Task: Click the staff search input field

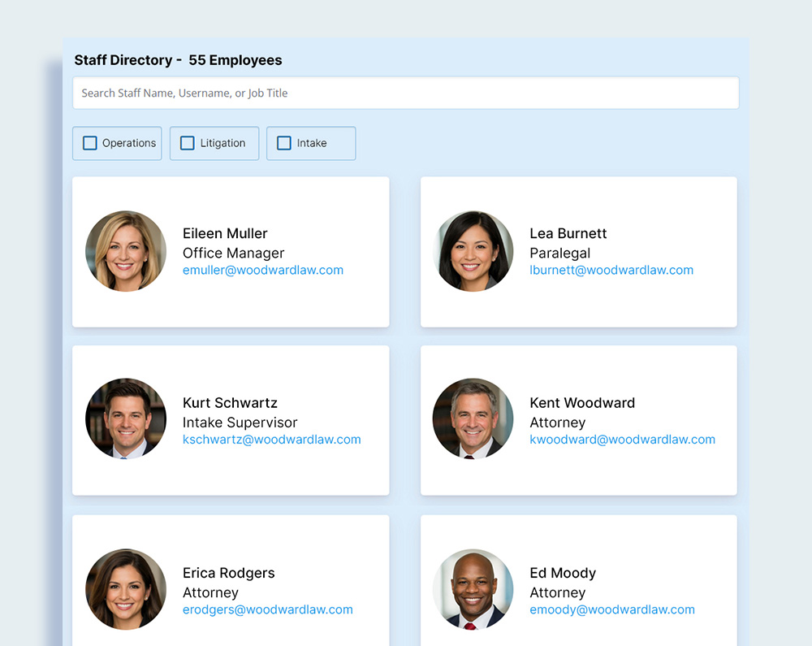Action: (405, 93)
